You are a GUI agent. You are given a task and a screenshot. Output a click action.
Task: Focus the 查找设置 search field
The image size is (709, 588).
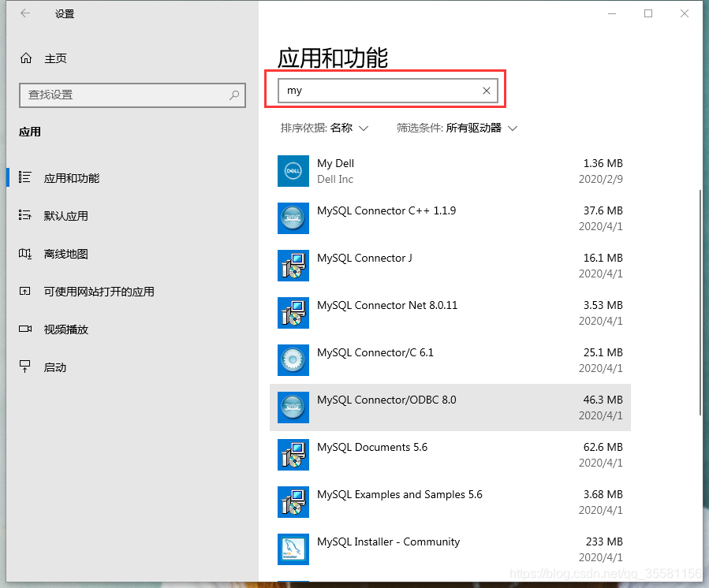click(132, 95)
